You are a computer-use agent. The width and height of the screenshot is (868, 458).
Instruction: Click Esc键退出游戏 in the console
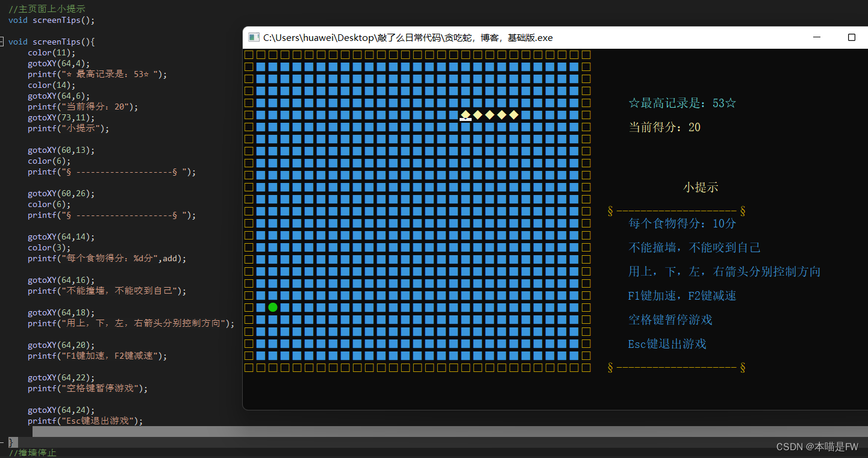coord(667,344)
